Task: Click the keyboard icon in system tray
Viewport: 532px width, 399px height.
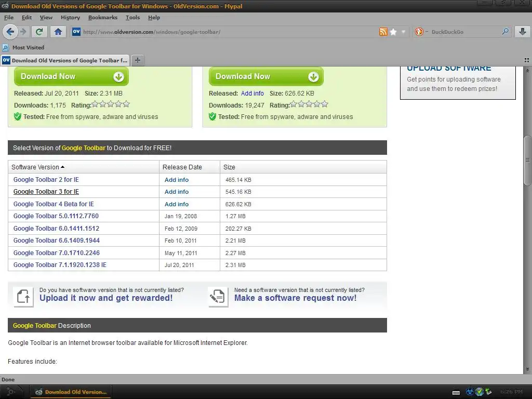Action: [456, 392]
